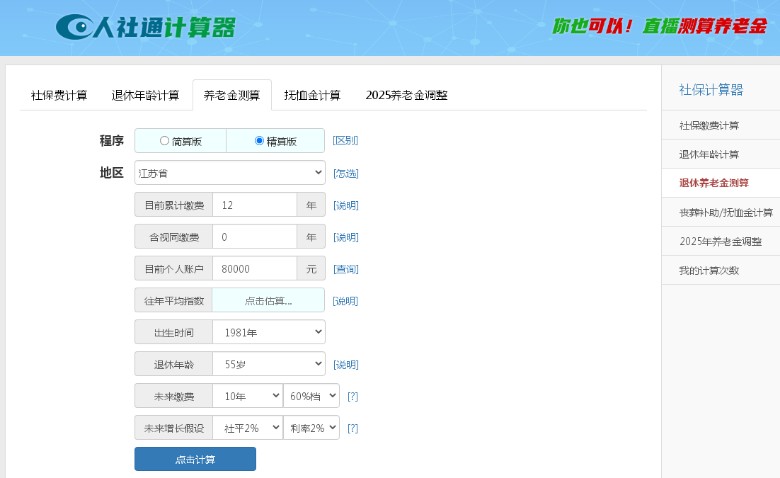Open the 60%档 contribution level dropdown
The width and height of the screenshot is (780, 478).
tap(311, 396)
